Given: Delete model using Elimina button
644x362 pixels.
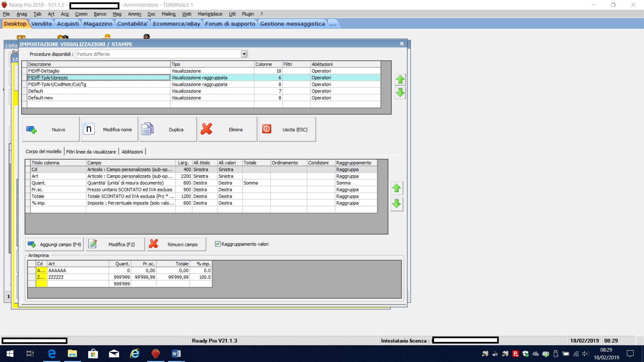Looking at the screenshot, I should pos(228,129).
